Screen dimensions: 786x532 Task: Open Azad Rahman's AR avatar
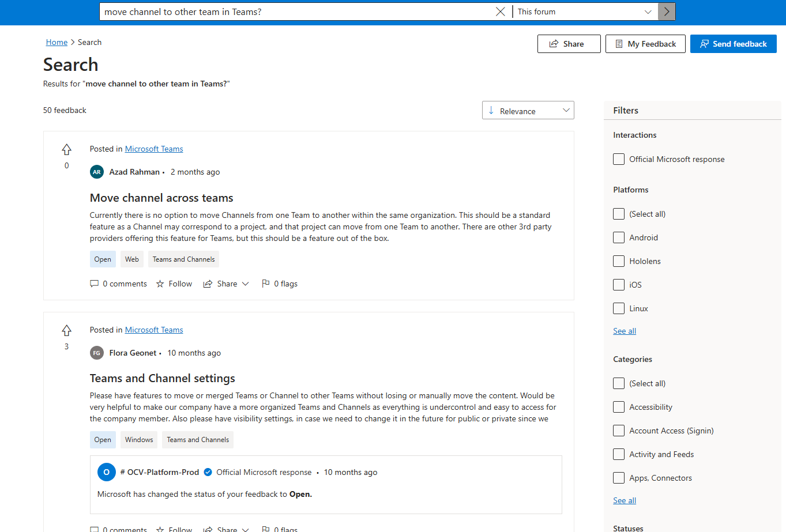[97, 172]
